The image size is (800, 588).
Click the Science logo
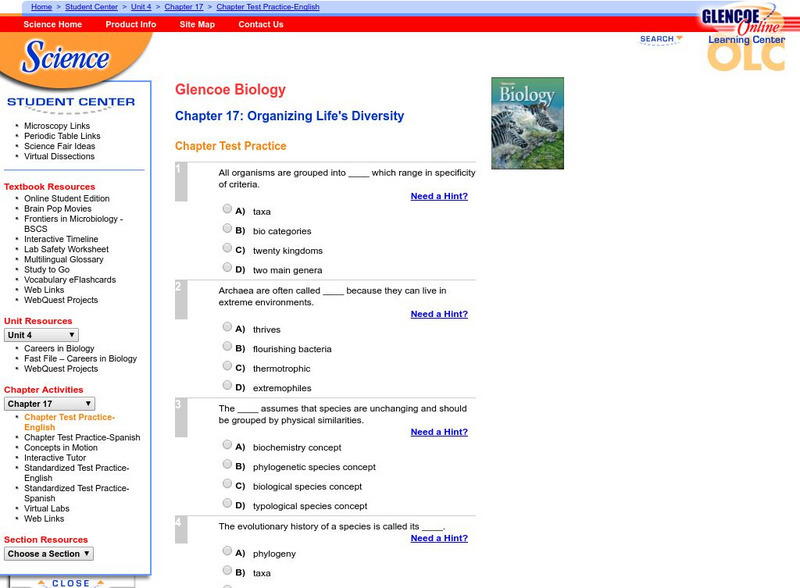tap(65, 56)
